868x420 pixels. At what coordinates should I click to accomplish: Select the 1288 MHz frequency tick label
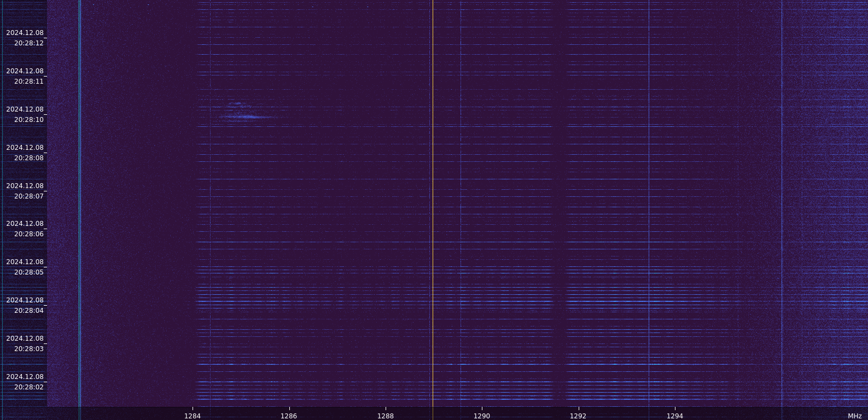click(385, 416)
